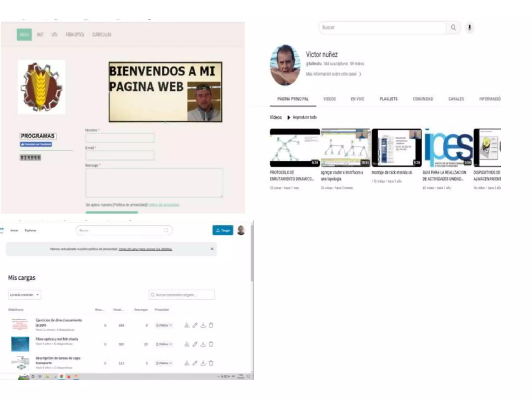The height and width of the screenshot is (399, 532).
Task: Expand Pública privacy dropdown for Fibra optica
Action: tap(164, 344)
